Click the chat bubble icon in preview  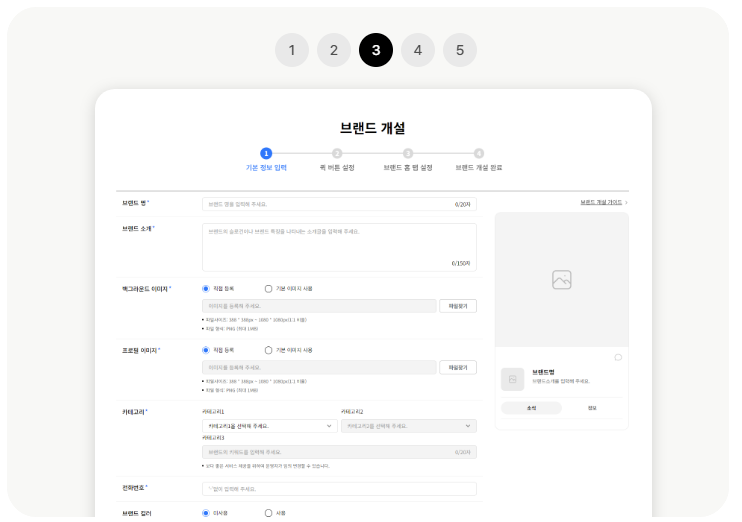(618, 357)
